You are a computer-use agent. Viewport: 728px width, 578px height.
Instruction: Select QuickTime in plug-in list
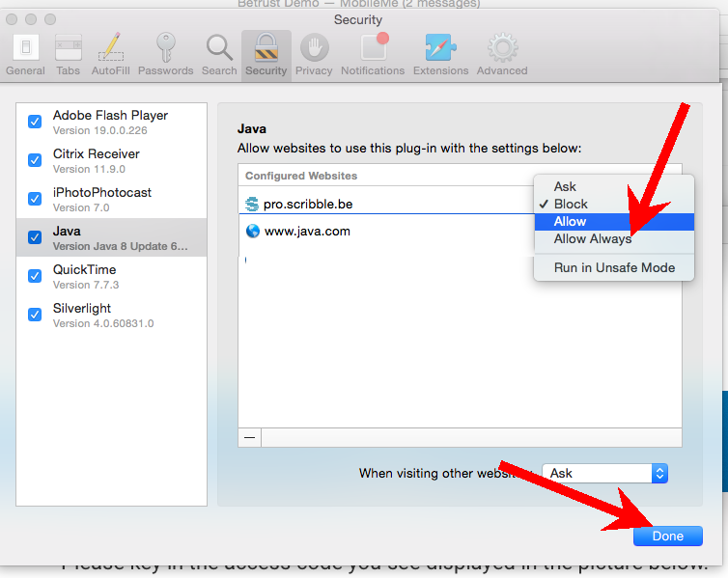(x=111, y=276)
